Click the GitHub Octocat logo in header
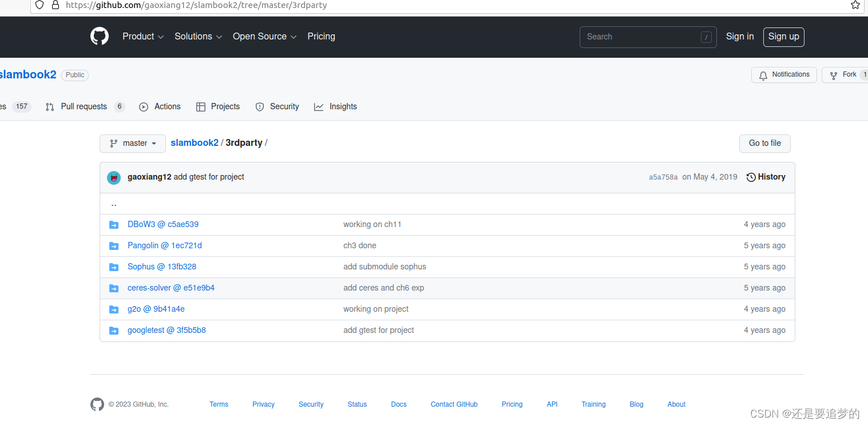Image resolution: width=868 pixels, height=425 pixels. tap(100, 37)
